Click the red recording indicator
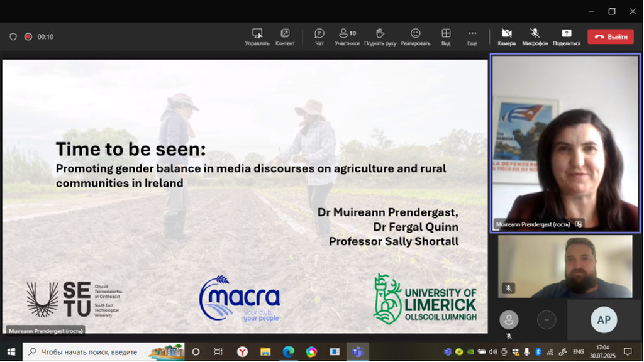644x362 pixels. tap(28, 36)
